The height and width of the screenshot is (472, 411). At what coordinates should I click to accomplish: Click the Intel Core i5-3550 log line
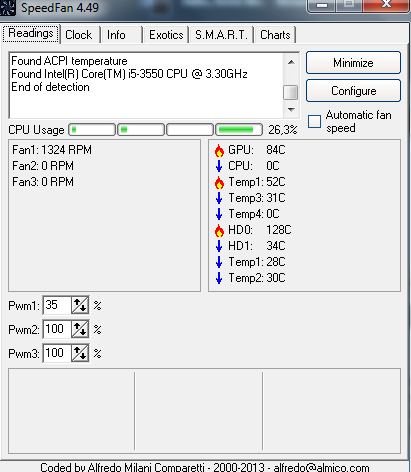click(x=129, y=74)
